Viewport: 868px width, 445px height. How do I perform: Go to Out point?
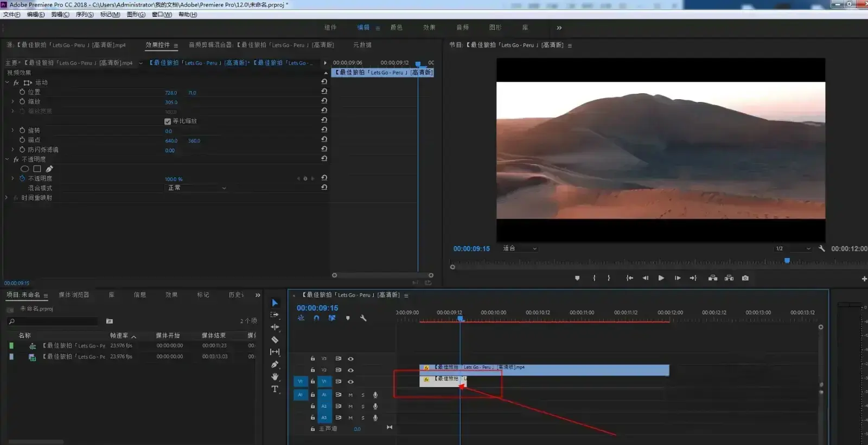pyautogui.click(x=693, y=278)
